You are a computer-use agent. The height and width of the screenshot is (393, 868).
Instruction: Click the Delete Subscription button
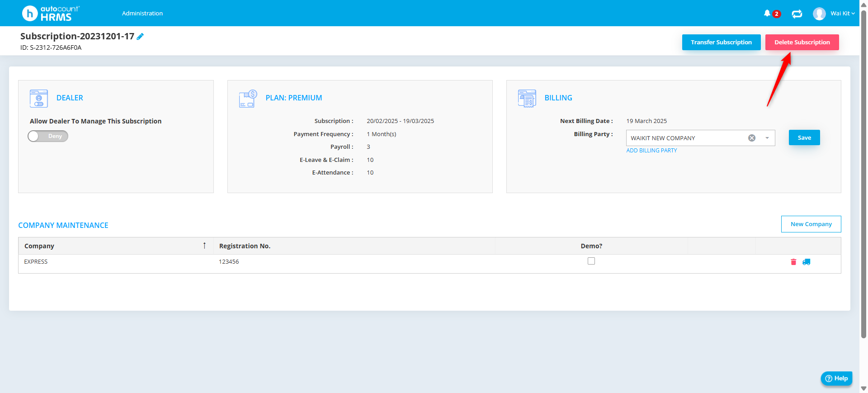pos(802,42)
